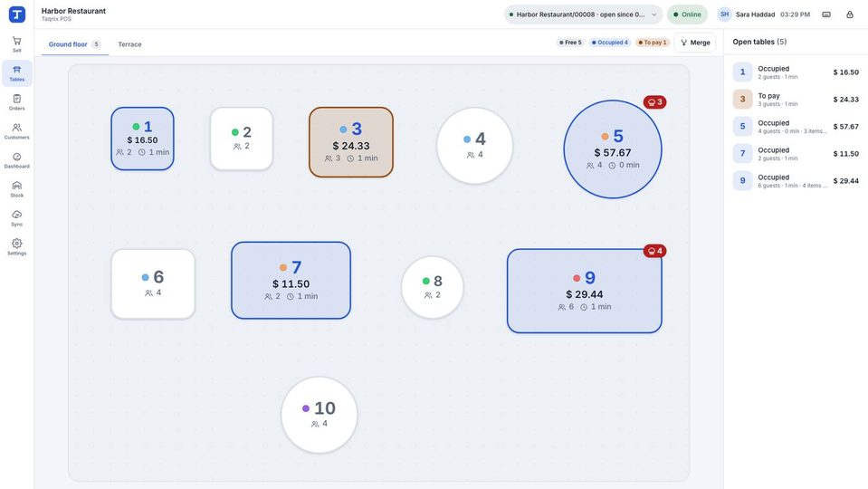Select to-pay table 3
Screen dimensions: 868x489
click(x=351, y=142)
